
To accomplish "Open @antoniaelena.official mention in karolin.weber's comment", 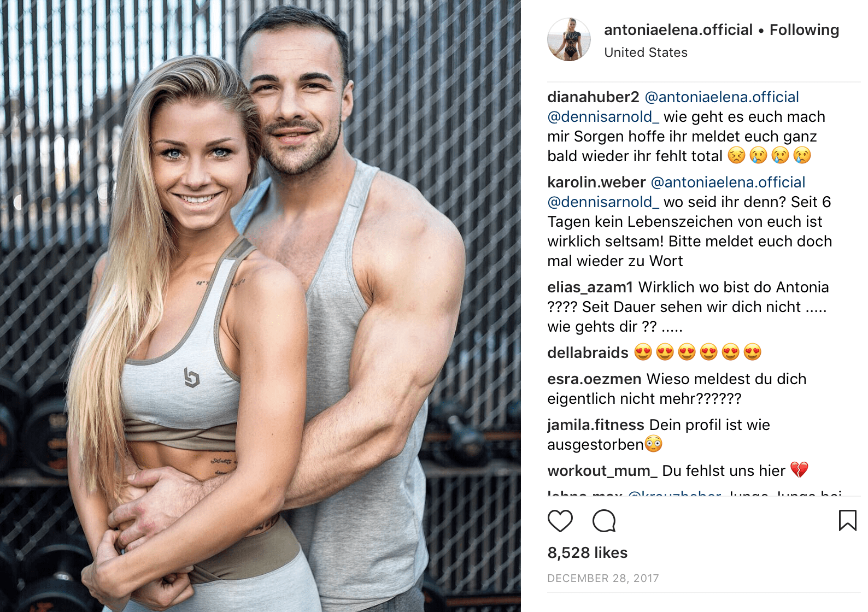I will point(728,183).
